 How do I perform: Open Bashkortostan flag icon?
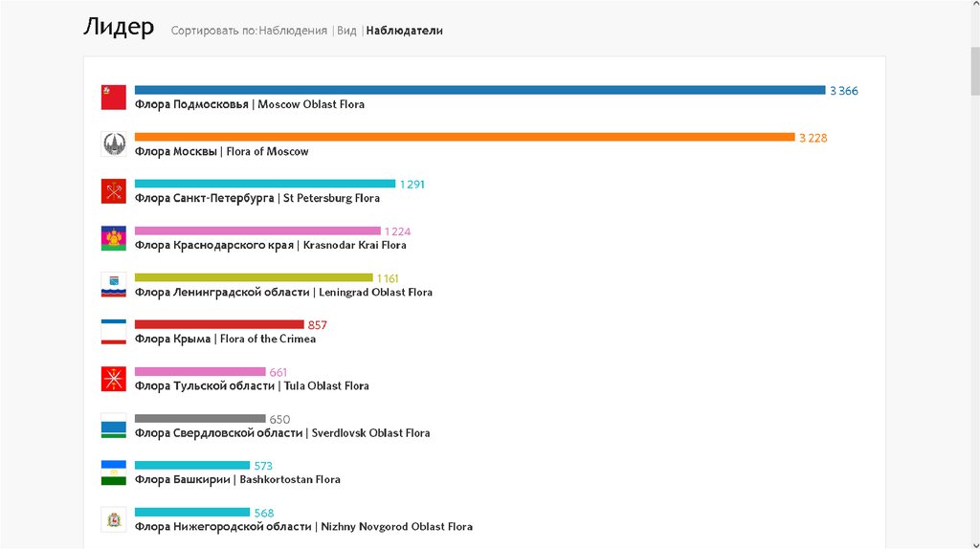pos(114,472)
